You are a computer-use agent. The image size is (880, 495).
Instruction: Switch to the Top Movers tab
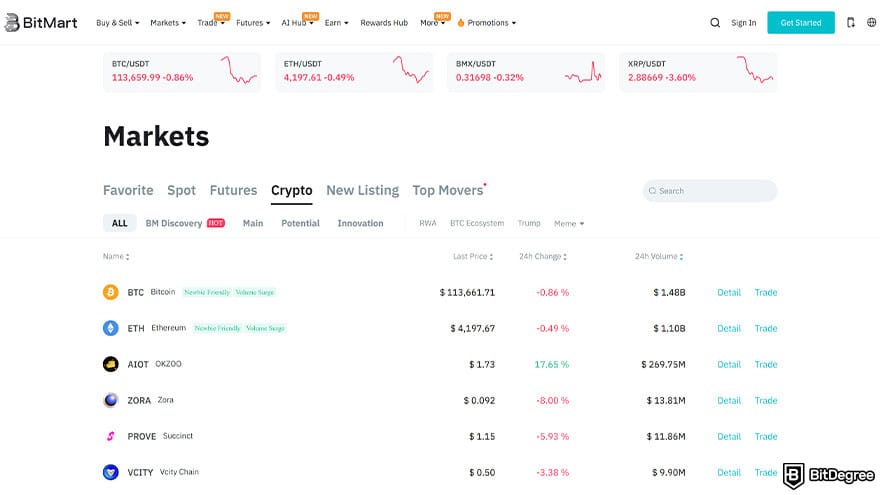click(448, 190)
